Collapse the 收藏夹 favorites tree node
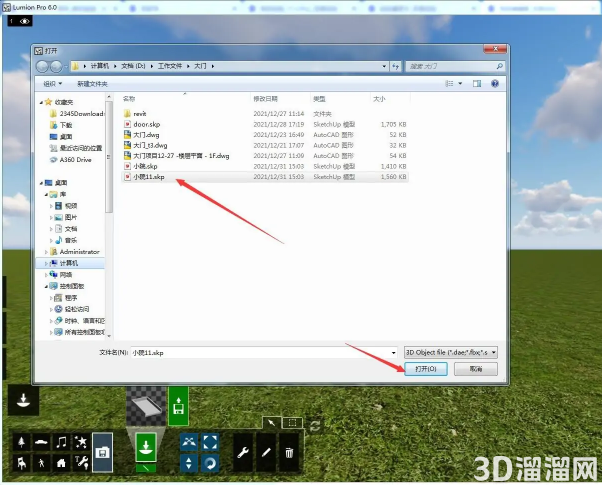The image size is (602, 485). tap(41, 102)
